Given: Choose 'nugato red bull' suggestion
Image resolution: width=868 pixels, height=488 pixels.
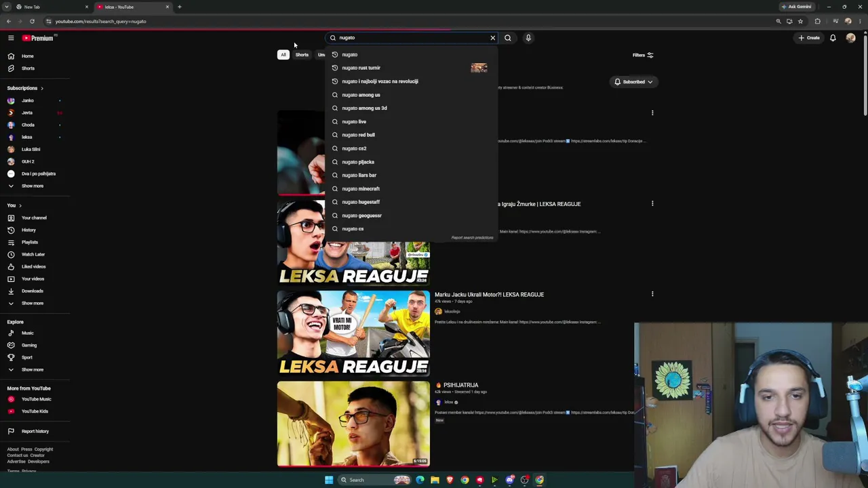Looking at the screenshot, I should pos(411,135).
